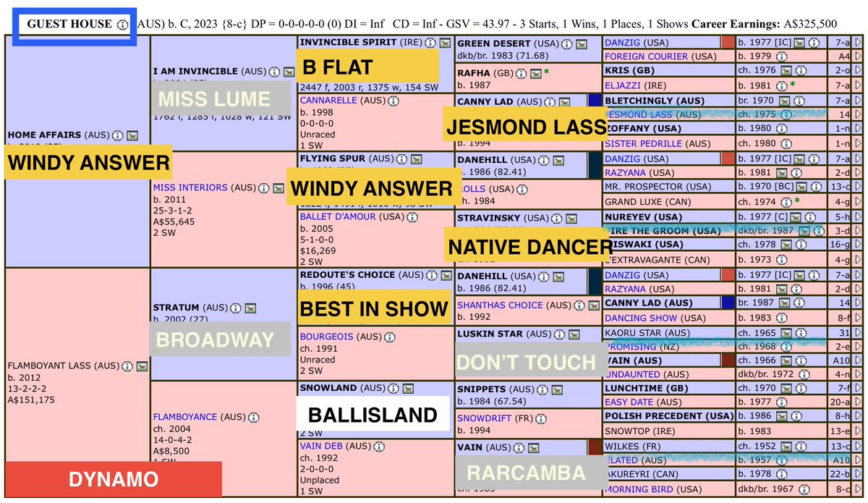View I AM INVINCIBLE photo icon
This screenshot has height=503, width=868.
289,72
